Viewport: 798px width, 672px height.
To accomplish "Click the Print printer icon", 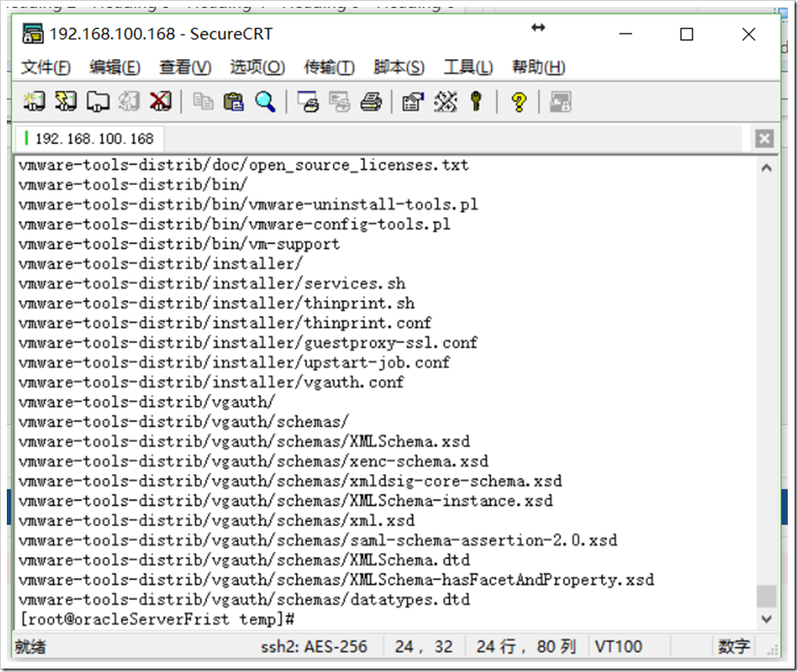I will [x=371, y=101].
